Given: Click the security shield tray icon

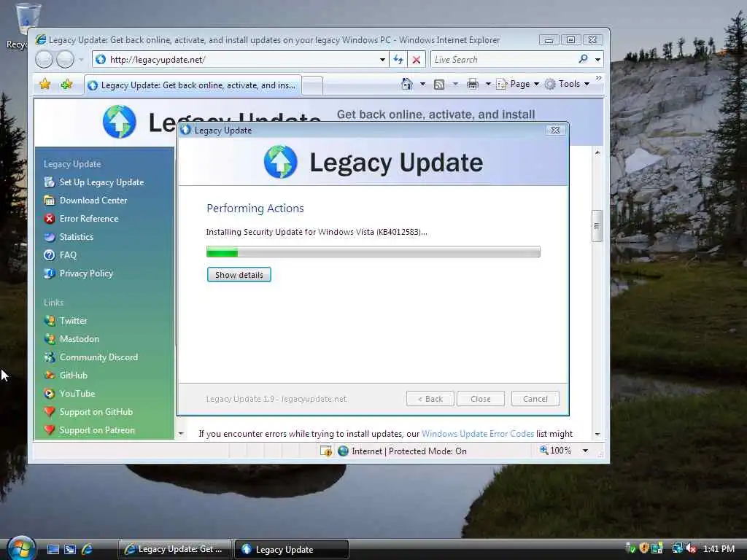Looking at the screenshot, I should tap(644, 548).
